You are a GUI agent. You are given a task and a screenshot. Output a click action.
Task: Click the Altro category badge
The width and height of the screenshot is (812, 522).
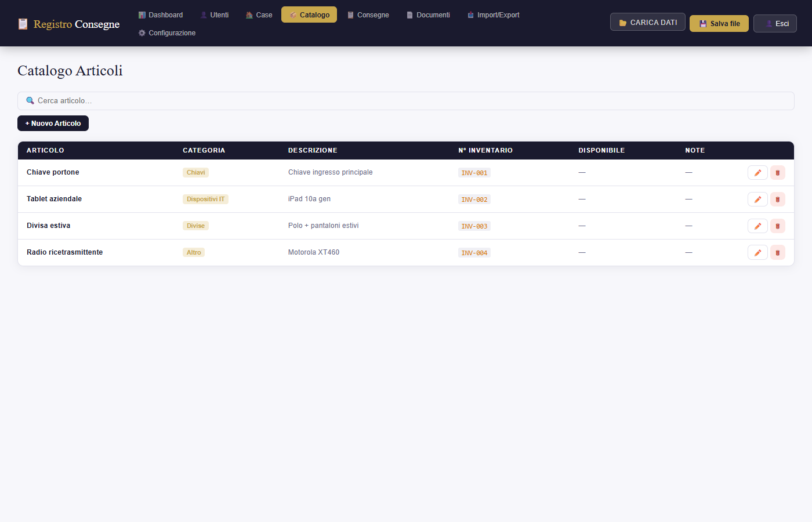pos(194,252)
